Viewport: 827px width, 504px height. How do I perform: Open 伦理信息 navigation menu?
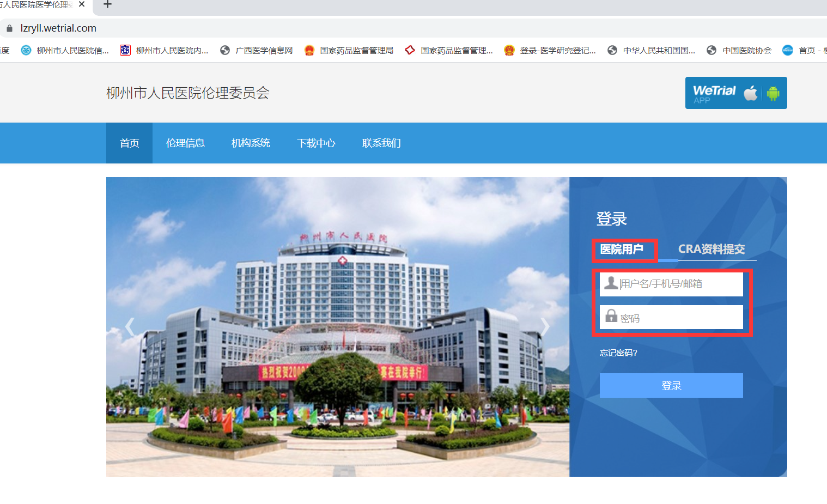pyautogui.click(x=185, y=143)
